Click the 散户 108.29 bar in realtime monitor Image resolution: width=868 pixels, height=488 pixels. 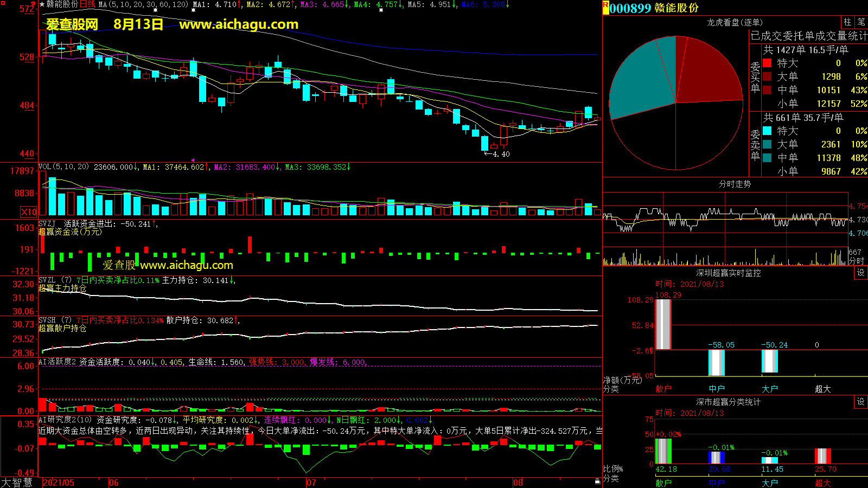pos(663,324)
